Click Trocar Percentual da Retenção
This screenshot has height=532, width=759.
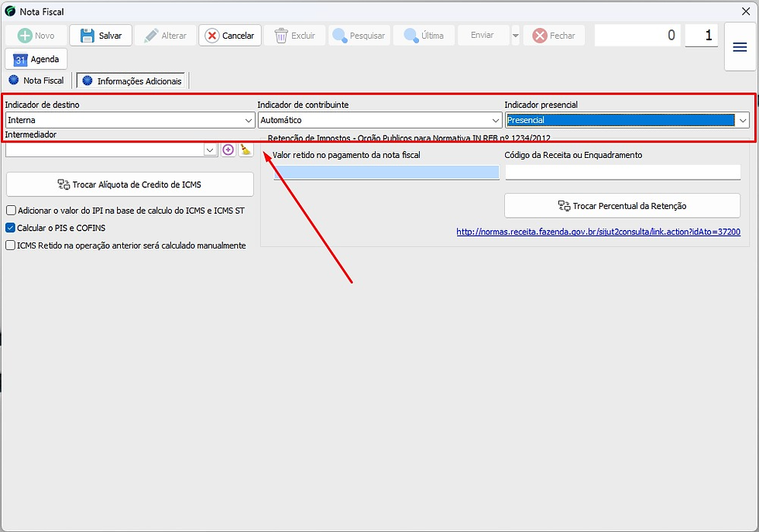coord(623,206)
